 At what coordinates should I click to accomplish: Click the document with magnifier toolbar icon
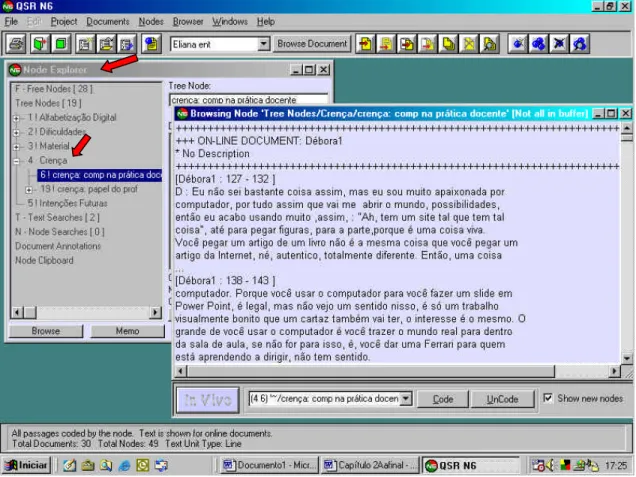click(490, 43)
